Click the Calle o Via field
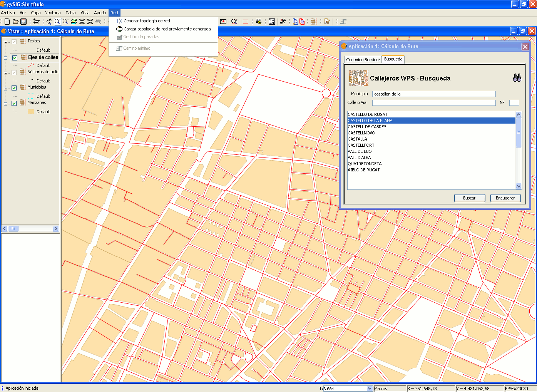 [x=434, y=103]
